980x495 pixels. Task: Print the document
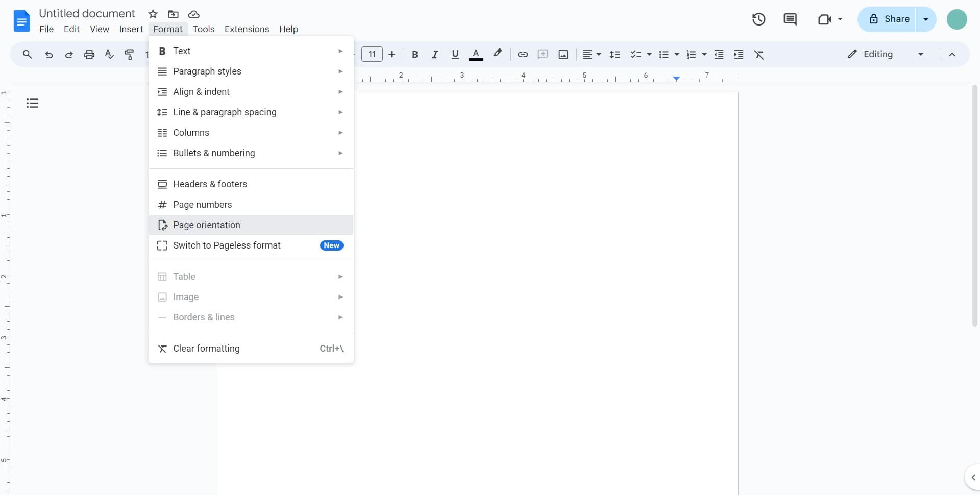pos(89,54)
